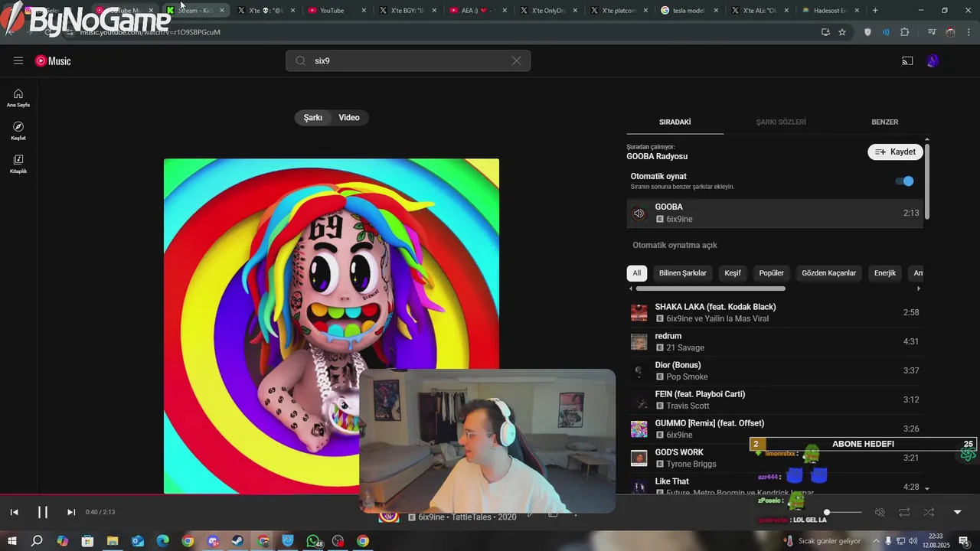Open the hamburger guide menu

pyautogui.click(x=18, y=60)
